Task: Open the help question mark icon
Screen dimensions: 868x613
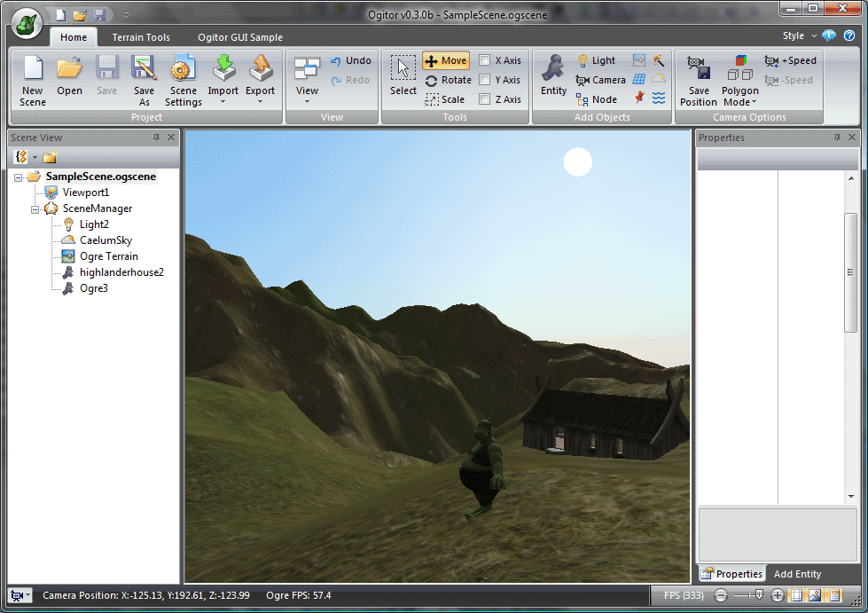Action: tap(849, 35)
